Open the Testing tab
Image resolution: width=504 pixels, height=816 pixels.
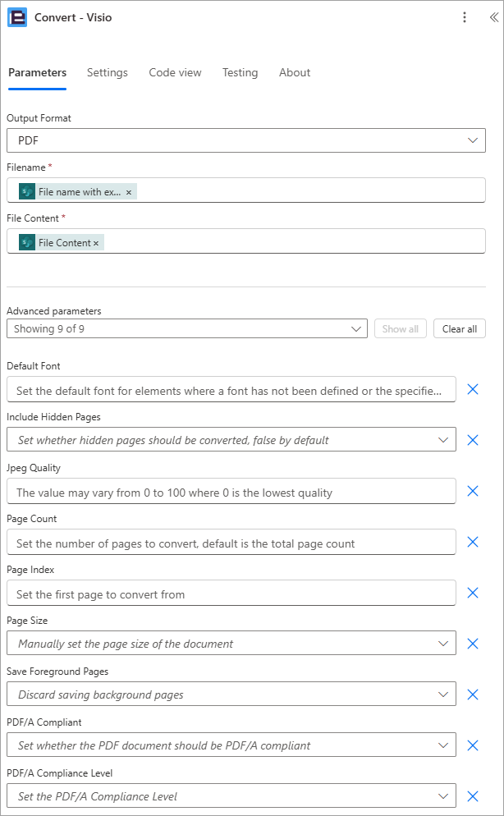pos(240,72)
